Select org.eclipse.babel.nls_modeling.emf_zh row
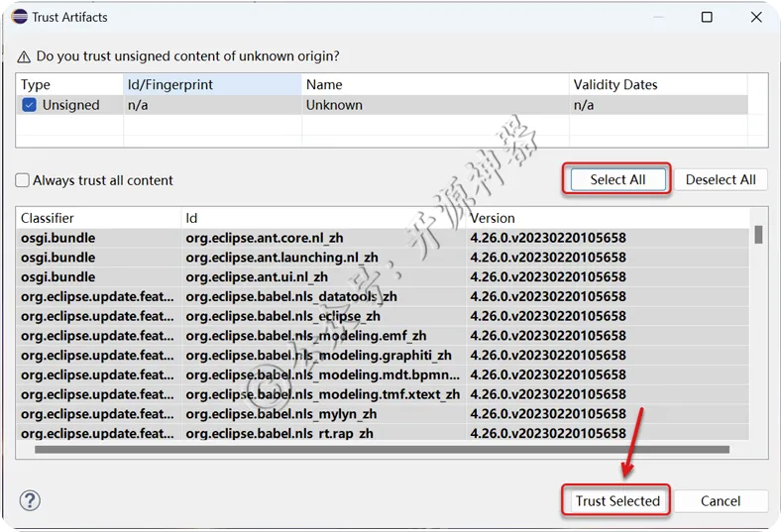The image size is (781, 532). 382,336
